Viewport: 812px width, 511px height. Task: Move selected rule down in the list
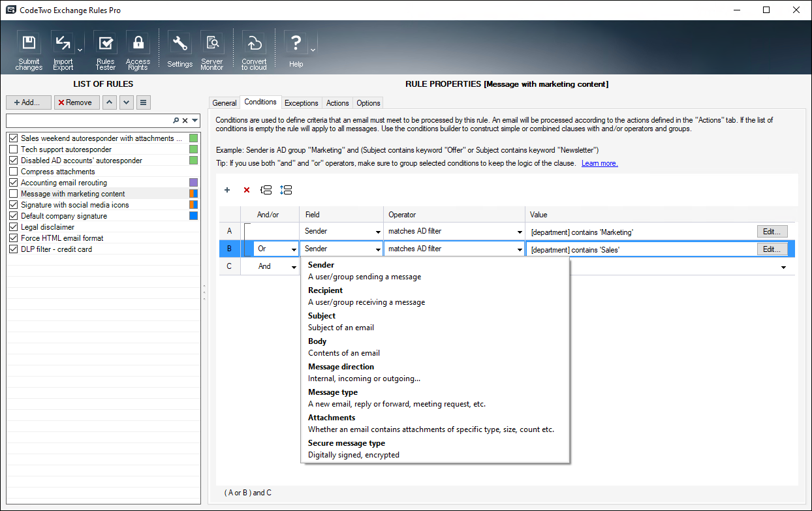pyautogui.click(x=127, y=102)
